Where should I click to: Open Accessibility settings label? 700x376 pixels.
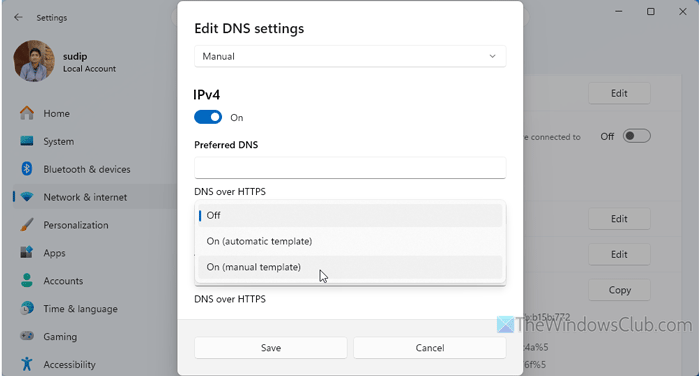(x=69, y=365)
